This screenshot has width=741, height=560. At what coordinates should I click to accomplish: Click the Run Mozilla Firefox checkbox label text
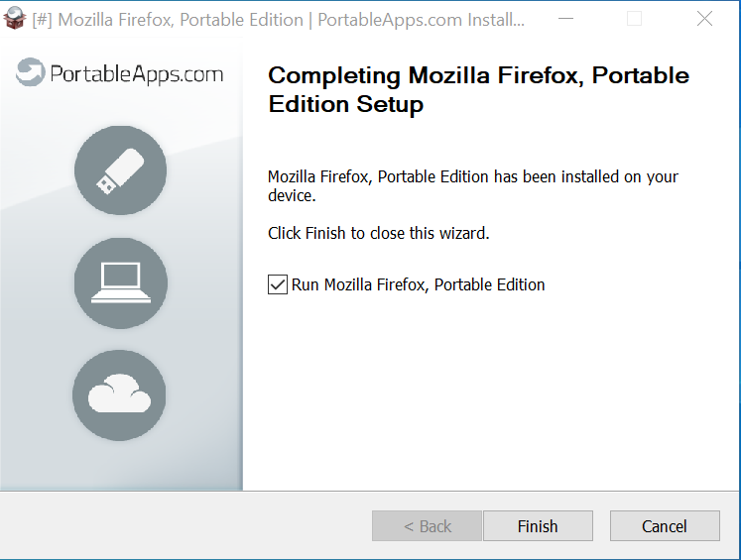pos(418,284)
